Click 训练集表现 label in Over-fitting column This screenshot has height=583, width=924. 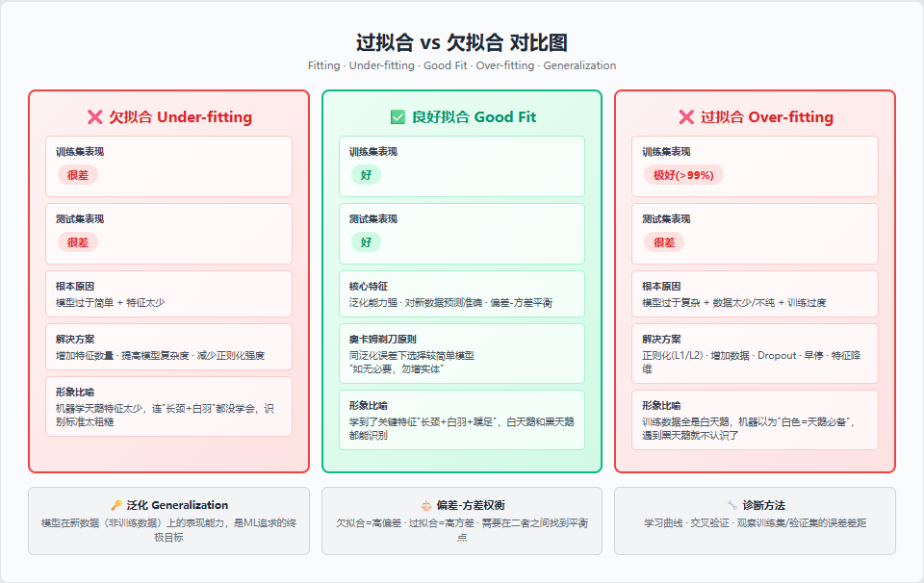point(666,152)
